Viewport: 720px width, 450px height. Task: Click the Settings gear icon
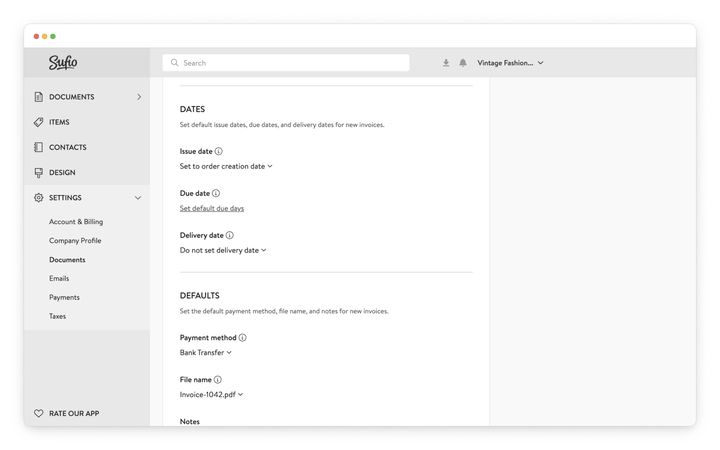click(x=39, y=197)
